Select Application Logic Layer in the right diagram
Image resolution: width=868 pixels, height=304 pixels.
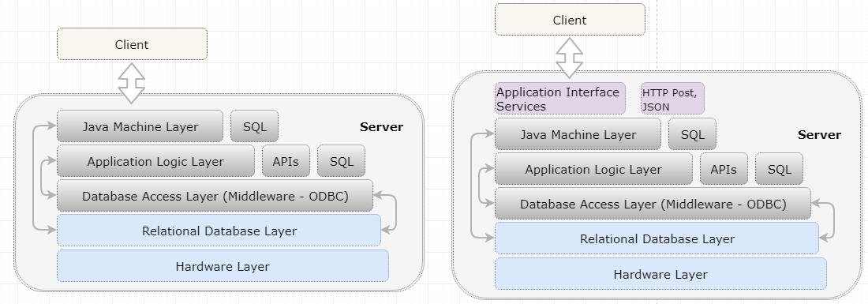593,169
